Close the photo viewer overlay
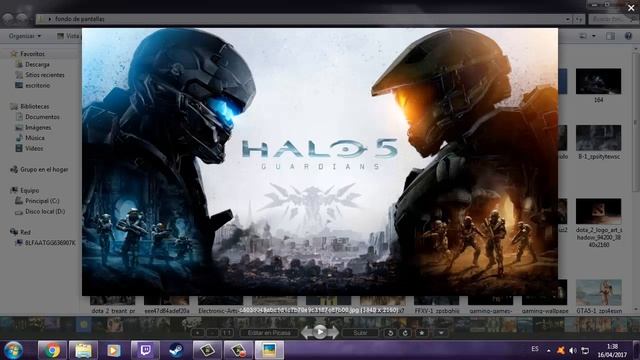This screenshot has height=360, width=640. click(x=631, y=8)
